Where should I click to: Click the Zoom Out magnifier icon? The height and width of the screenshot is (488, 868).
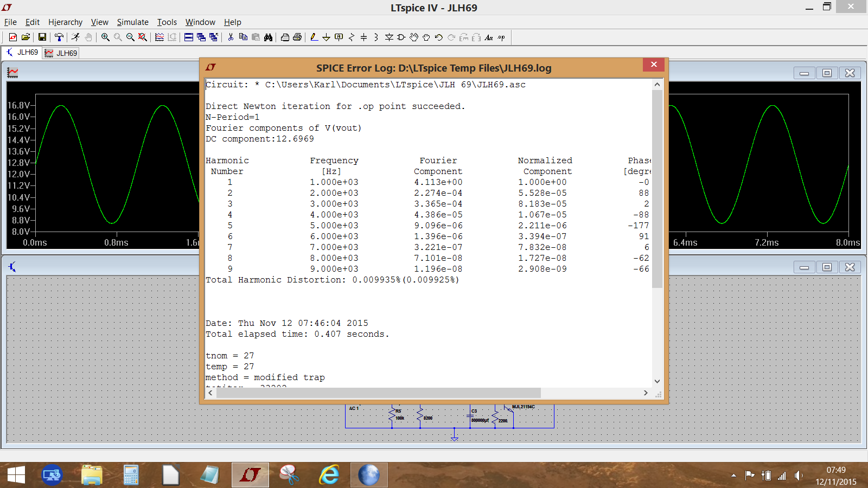[x=130, y=37]
